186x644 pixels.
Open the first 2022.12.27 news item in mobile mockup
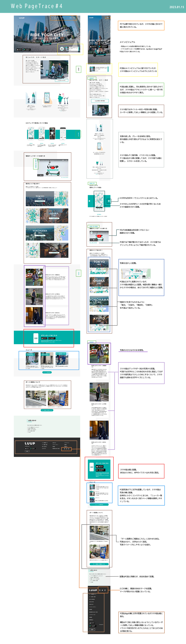tap(99, 487)
